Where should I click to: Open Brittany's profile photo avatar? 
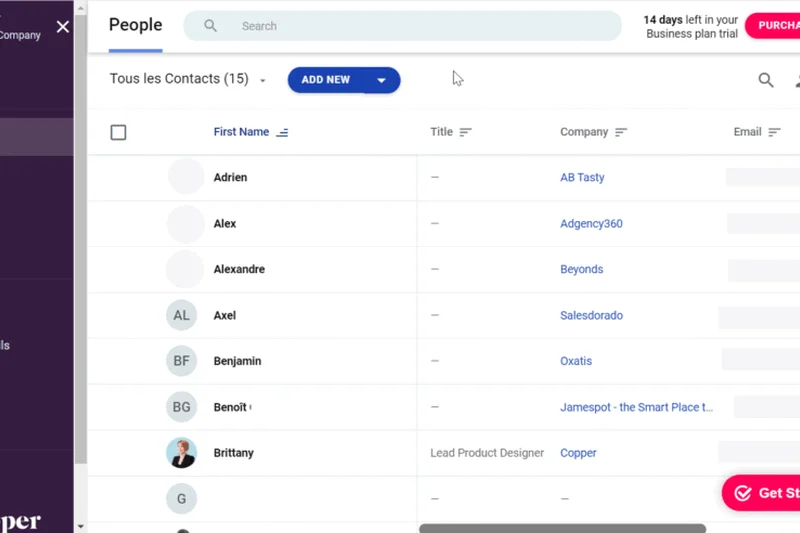[181, 453]
